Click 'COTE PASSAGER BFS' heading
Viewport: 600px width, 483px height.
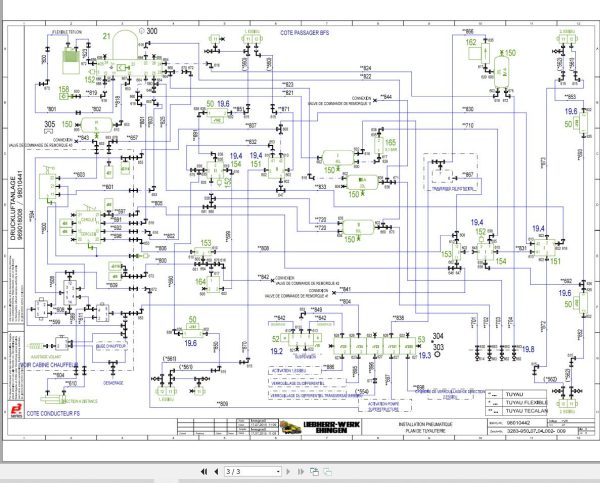click(x=305, y=33)
